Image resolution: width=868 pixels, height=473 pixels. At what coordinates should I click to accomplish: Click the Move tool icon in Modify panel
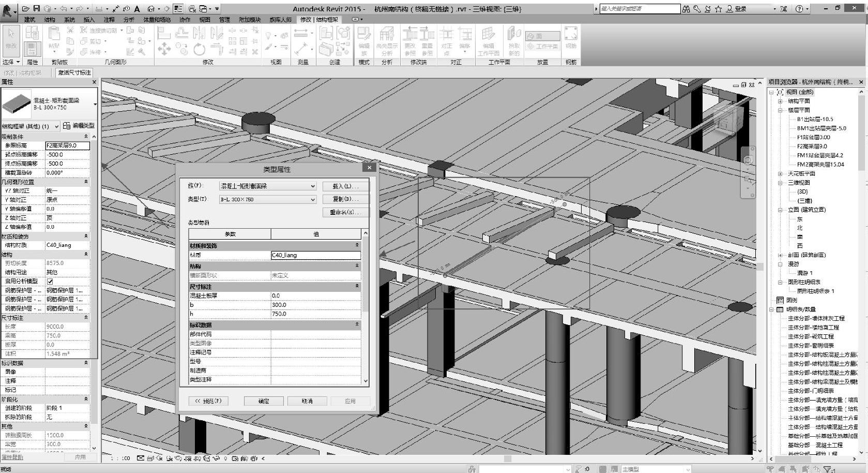tap(164, 49)
